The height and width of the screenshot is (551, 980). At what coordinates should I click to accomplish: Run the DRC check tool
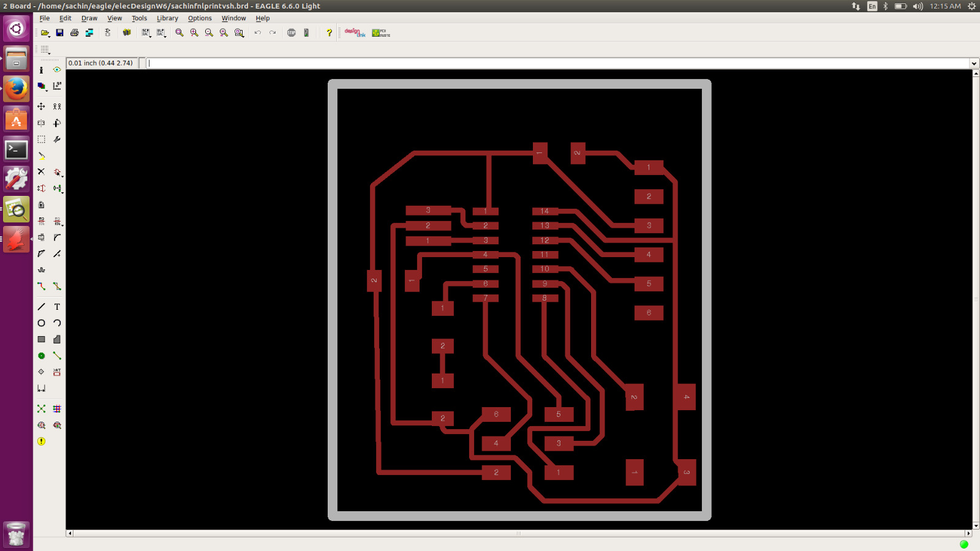[57, 425]
